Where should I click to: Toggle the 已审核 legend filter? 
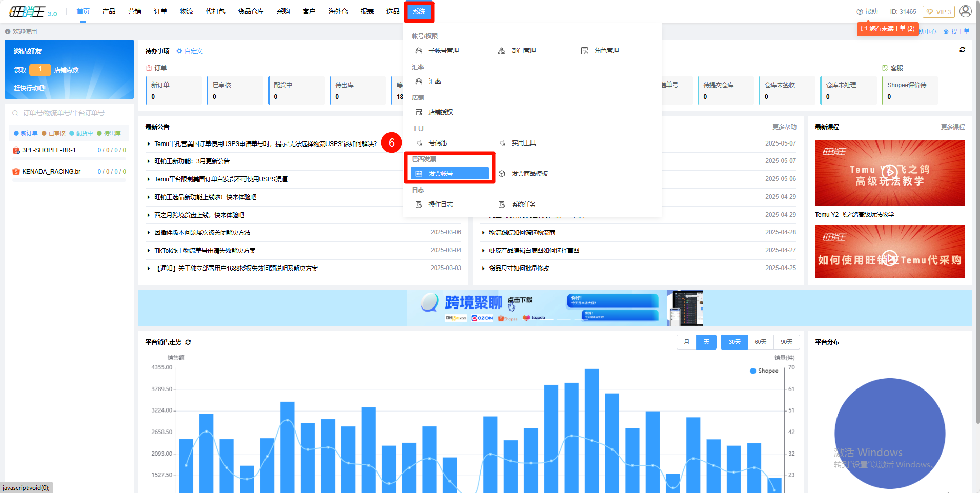pyautogui.click(x=53, y=133)
